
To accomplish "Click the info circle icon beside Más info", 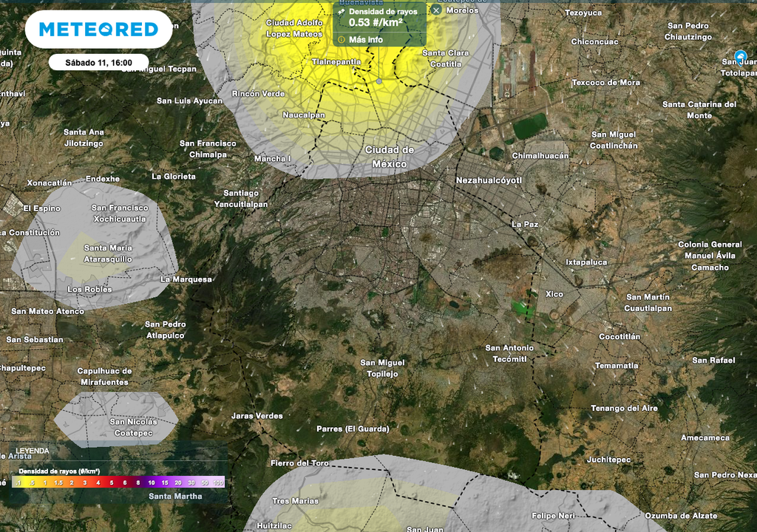I will tap(342, 40).
